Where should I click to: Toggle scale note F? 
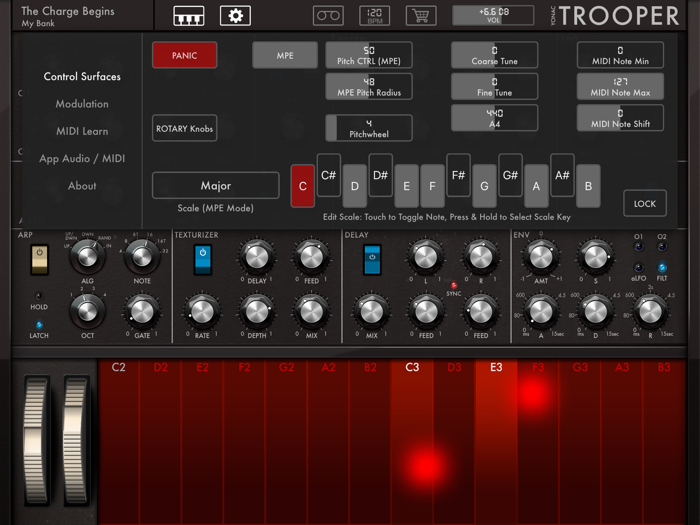432,186
